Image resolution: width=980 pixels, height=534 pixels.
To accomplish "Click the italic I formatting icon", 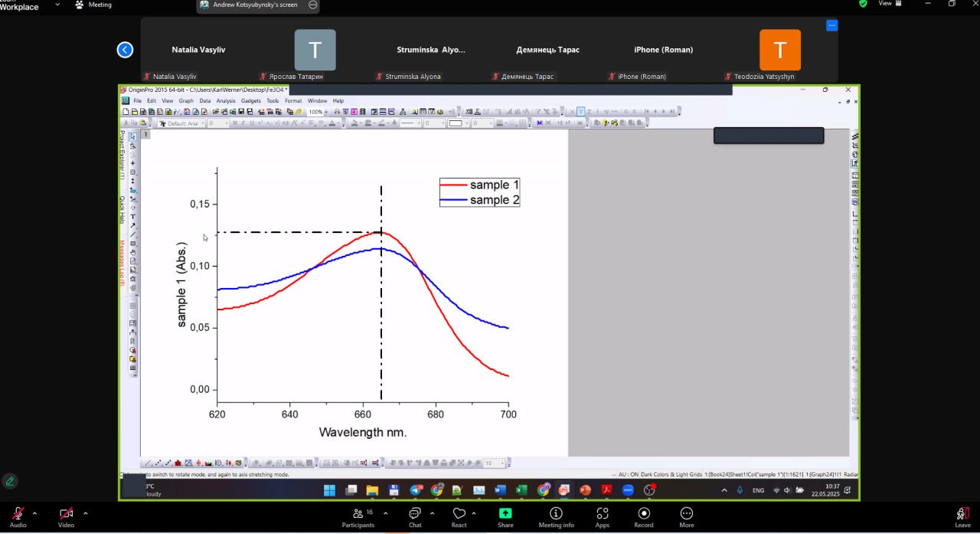I will click(x=243, y=123).
